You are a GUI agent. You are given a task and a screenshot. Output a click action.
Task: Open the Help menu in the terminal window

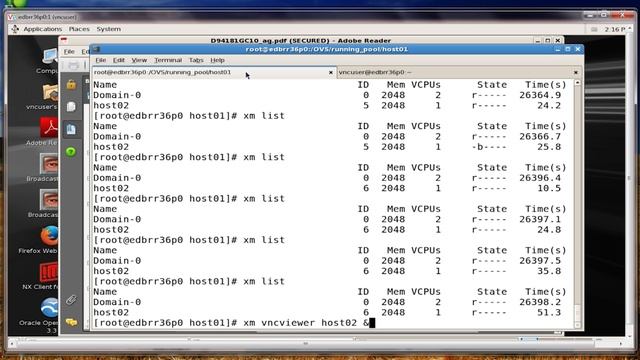coord(217,60)
